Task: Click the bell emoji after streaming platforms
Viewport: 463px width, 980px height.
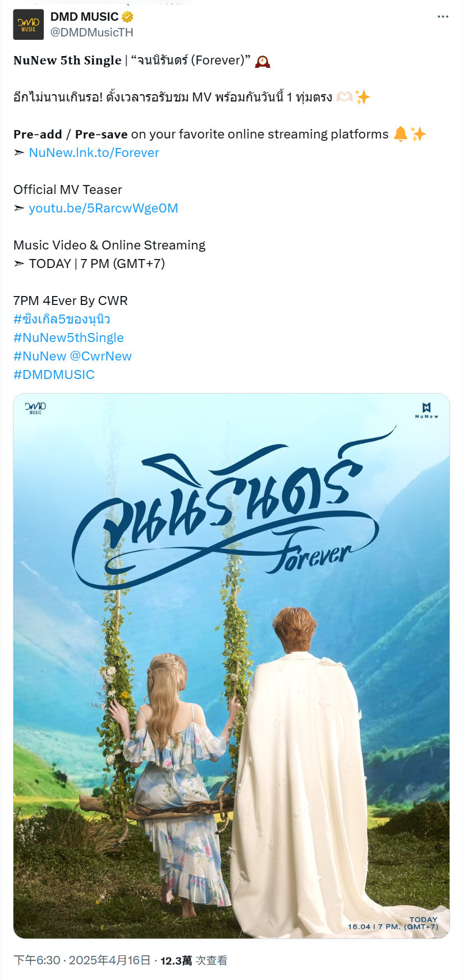Action: 400,134
